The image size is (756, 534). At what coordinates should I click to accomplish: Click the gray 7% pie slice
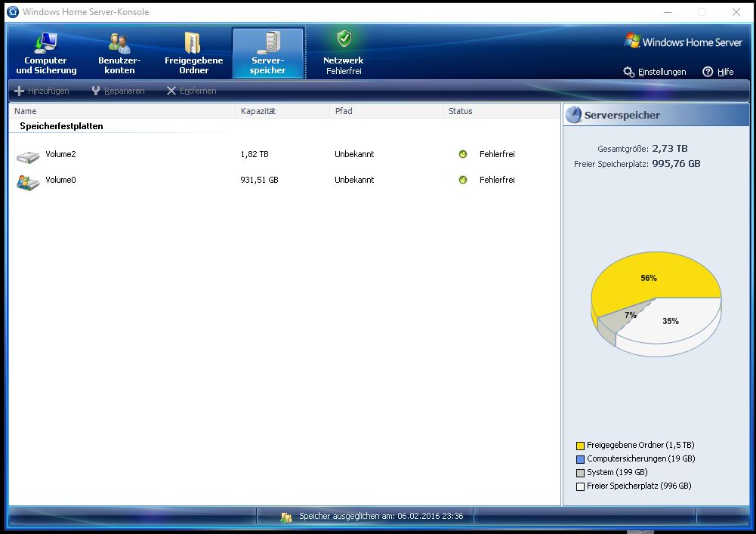[x=625, y=319]
